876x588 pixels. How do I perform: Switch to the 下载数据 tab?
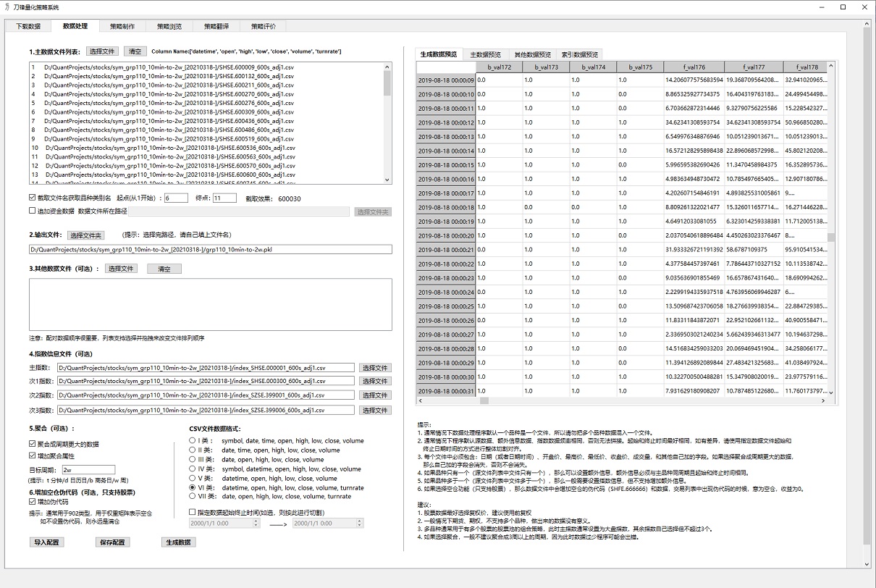point(28,26)
